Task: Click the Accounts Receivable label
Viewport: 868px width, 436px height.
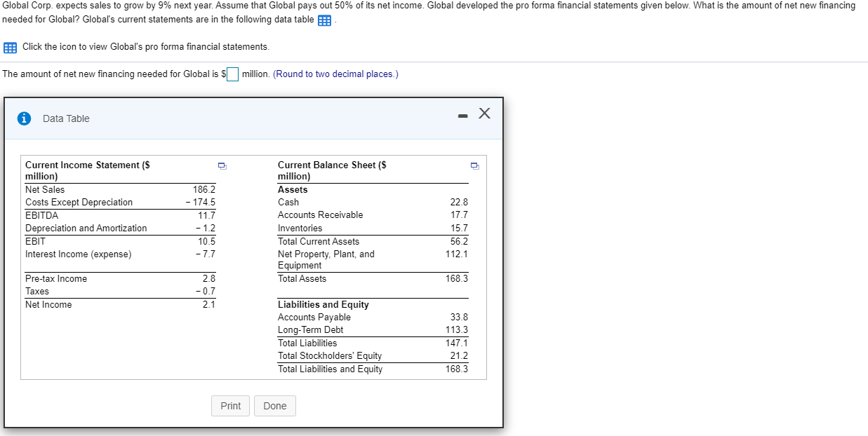Action: [321, 215]
